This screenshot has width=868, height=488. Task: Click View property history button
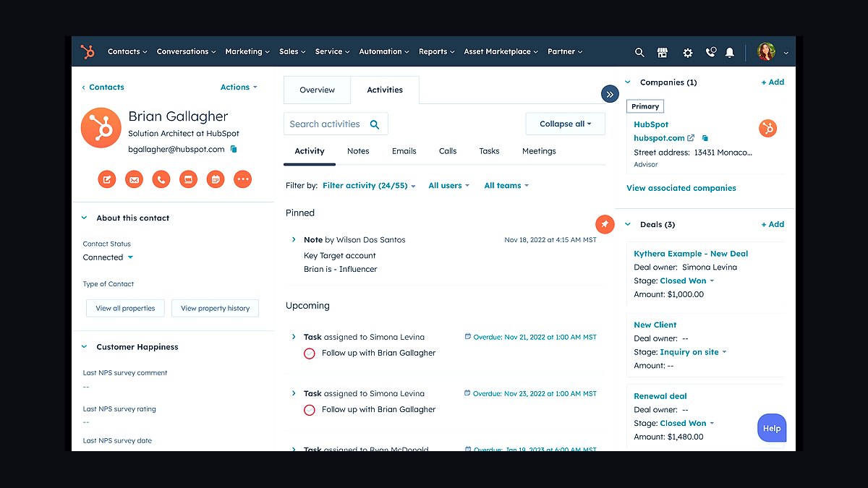pos(215,308)
